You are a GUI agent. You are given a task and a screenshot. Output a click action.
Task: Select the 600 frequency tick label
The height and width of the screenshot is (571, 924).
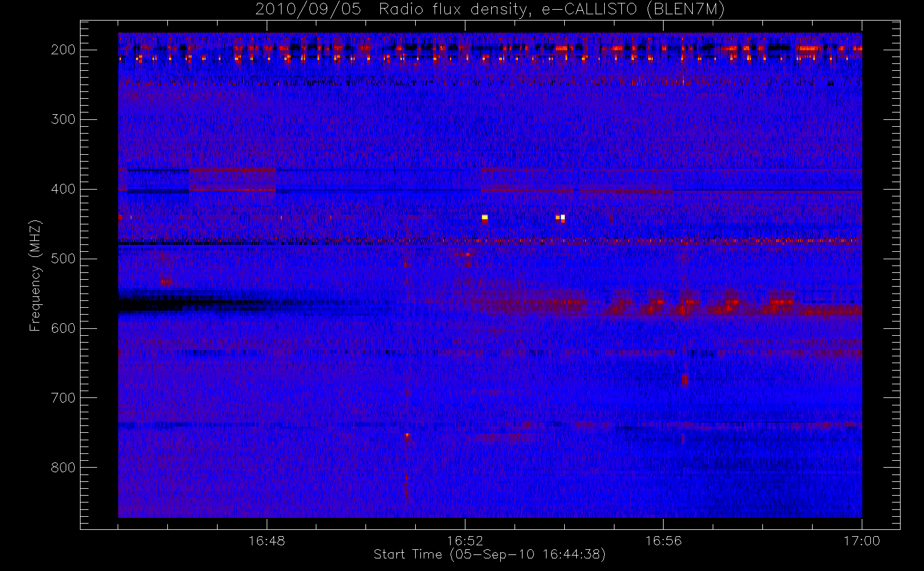(x=63, y=328)
